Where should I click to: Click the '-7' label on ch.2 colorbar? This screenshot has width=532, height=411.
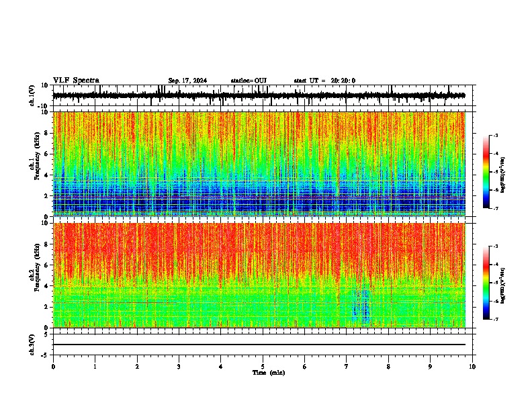pos(495,319)
